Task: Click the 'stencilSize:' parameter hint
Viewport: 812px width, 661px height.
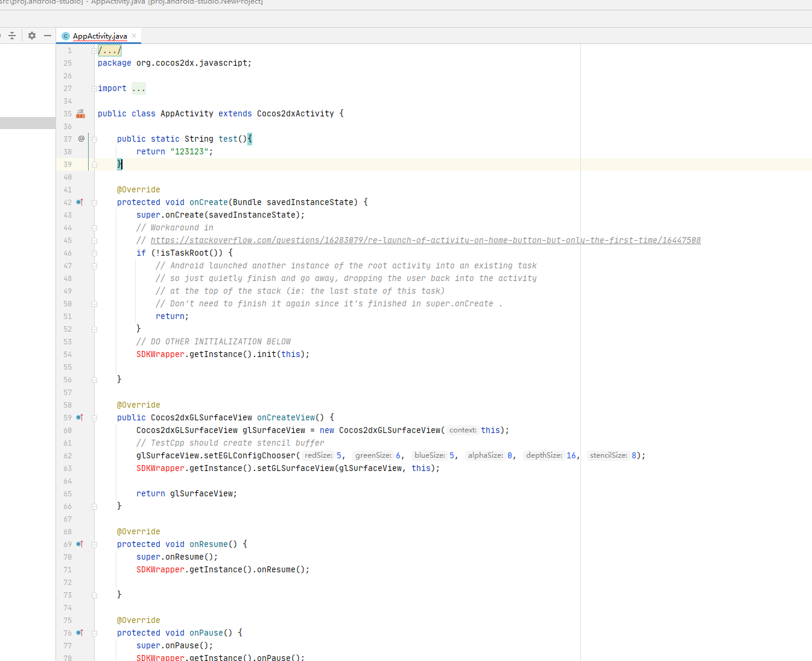Action: point(609,455)
